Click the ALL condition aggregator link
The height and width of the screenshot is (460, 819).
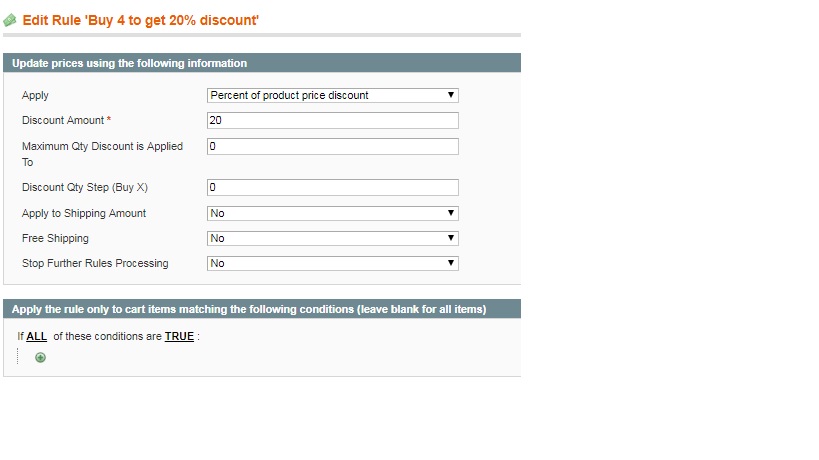(x=37, y=337)
